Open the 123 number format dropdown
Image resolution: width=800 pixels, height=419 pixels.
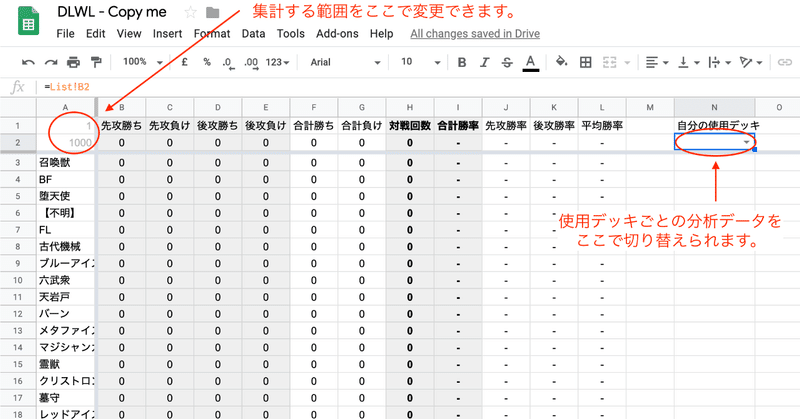pyautogui.click(x=278, y=62)
